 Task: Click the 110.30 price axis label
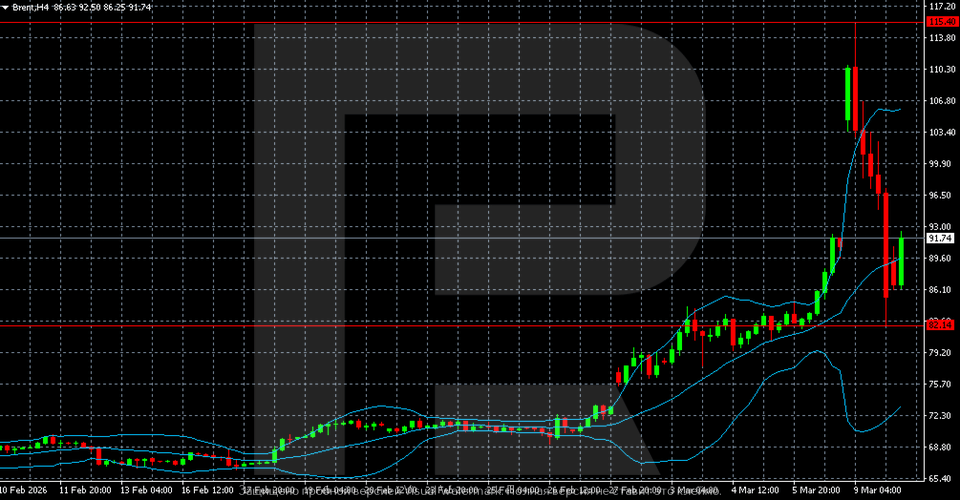point(941,69)
